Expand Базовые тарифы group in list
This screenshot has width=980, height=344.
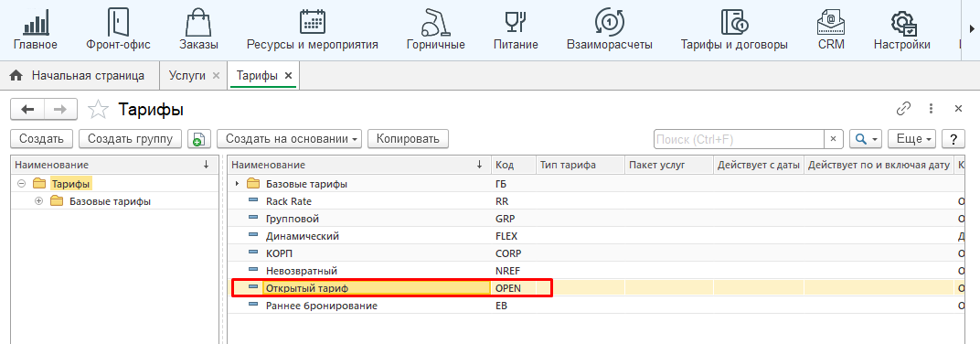(237, 184)
